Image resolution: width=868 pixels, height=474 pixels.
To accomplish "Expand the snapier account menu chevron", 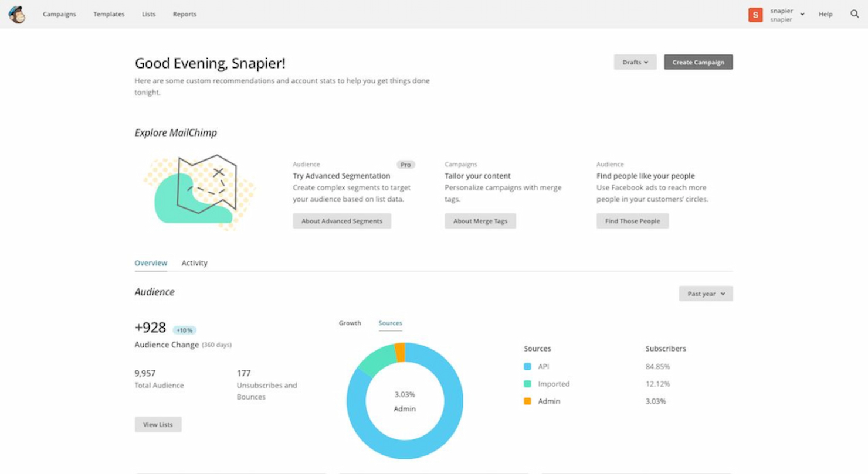I will pos(802,14).
